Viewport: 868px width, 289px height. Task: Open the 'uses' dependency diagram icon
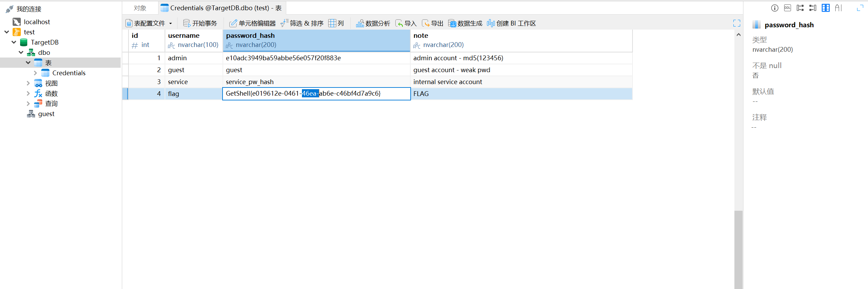click(x=800, y=8)
